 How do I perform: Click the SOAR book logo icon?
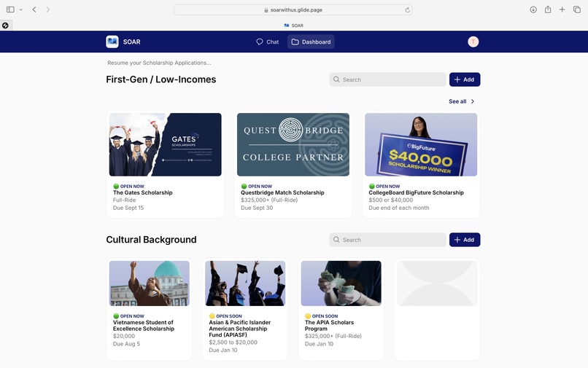(112, 42)
